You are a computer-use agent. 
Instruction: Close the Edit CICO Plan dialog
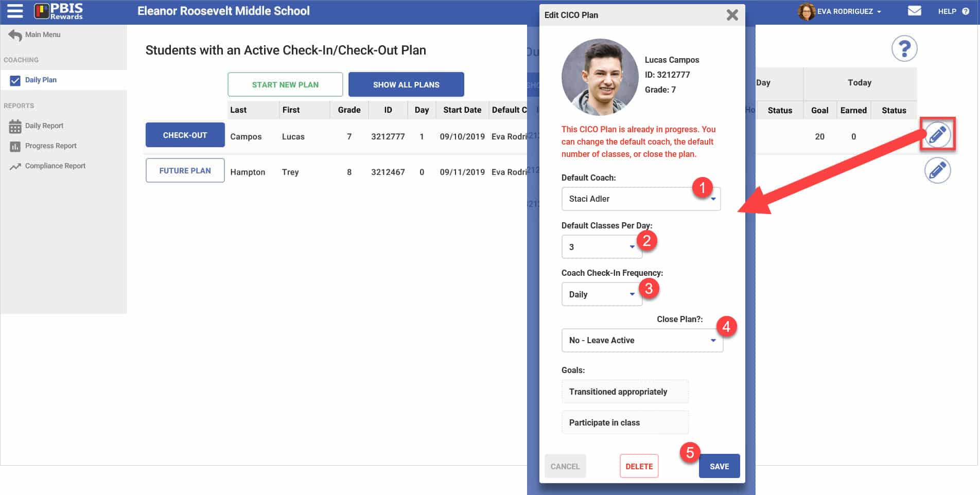tap(732, 15)
